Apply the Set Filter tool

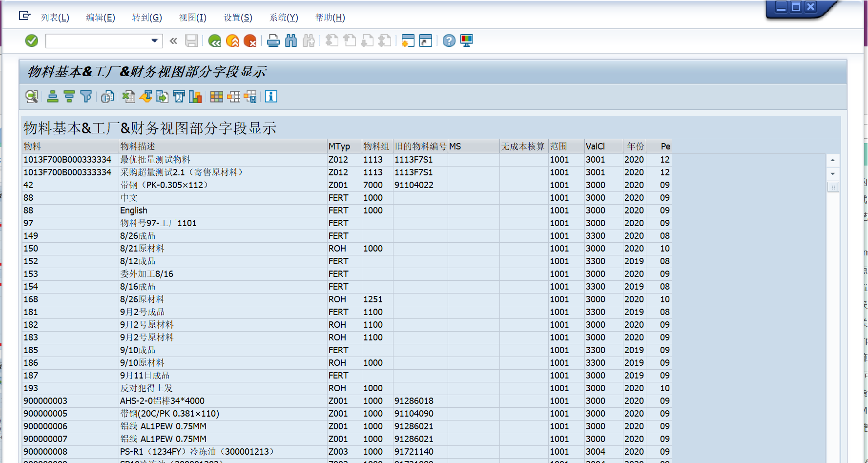click(86, 97)
